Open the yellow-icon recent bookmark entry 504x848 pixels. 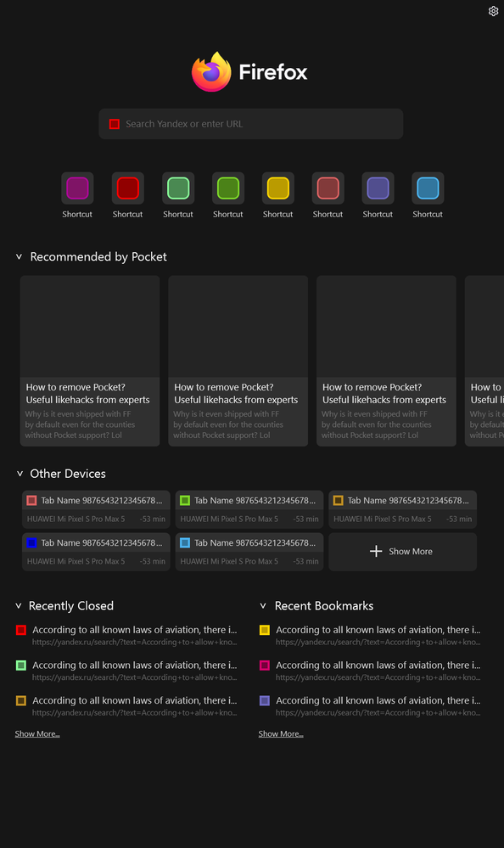click(370, 636)
